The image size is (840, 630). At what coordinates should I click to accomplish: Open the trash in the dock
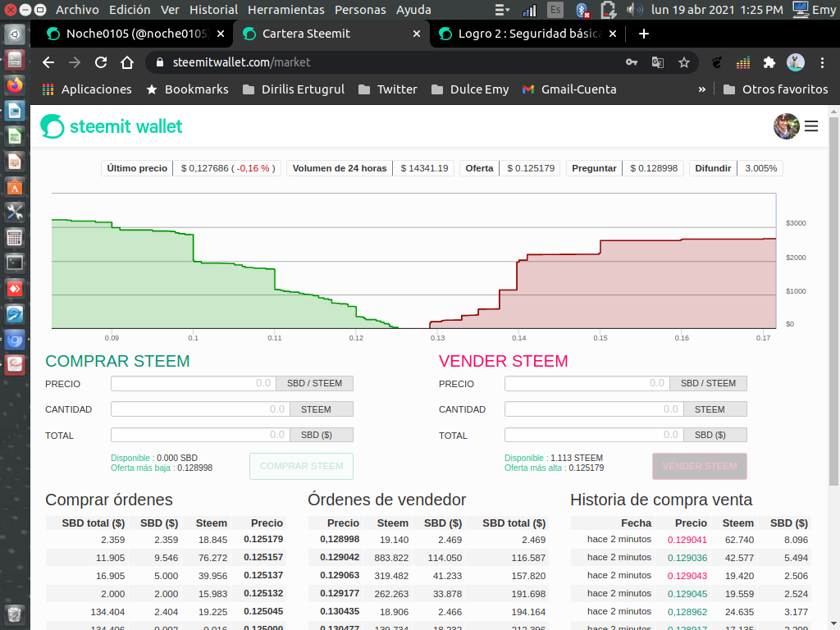click(15, 614)
